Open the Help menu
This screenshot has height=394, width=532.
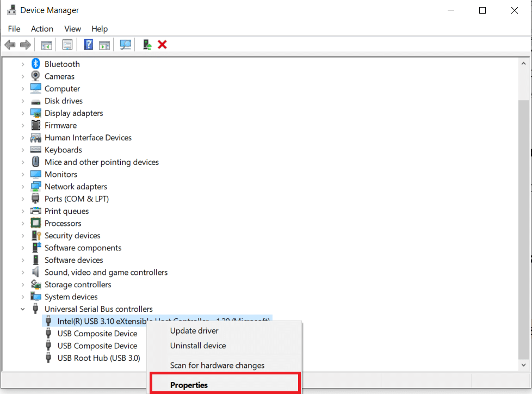[100, 29]
